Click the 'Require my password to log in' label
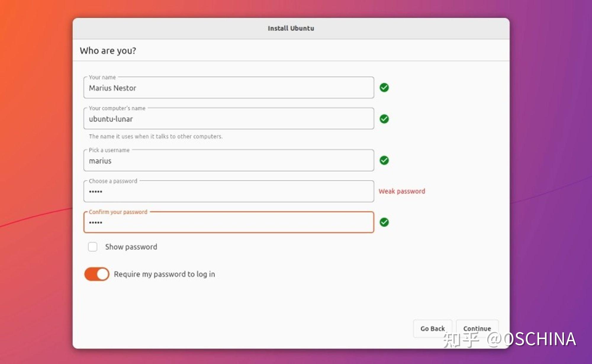The image size is (592, 364). pos(165,274)
